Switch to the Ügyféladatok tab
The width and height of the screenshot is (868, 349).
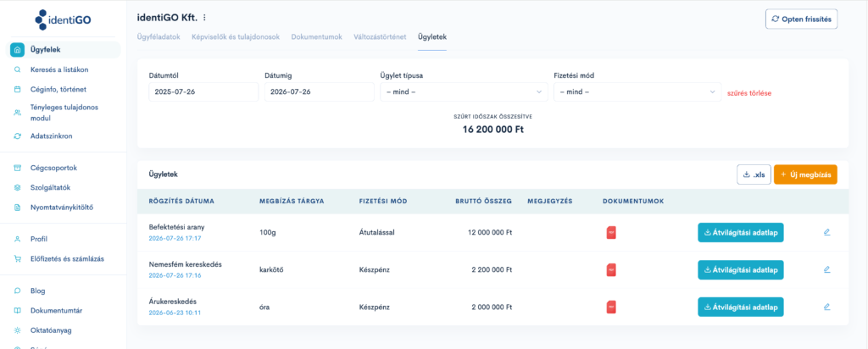click(x=159, y=37)
